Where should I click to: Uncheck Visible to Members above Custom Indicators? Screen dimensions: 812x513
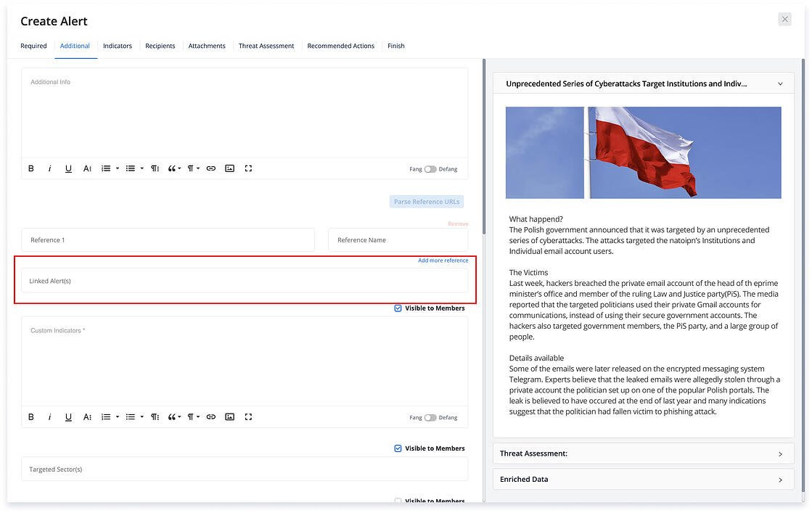point(398,308)
